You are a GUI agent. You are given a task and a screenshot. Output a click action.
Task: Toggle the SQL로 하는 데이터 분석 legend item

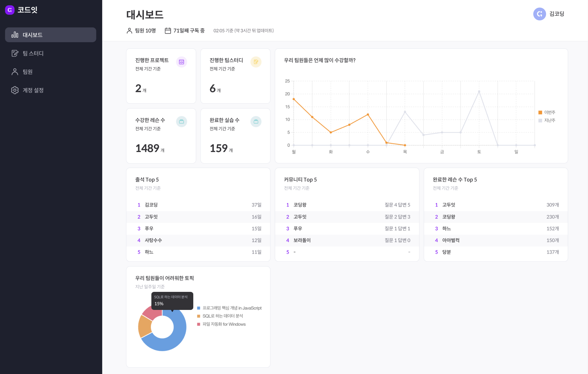click(x=222, y=316)
